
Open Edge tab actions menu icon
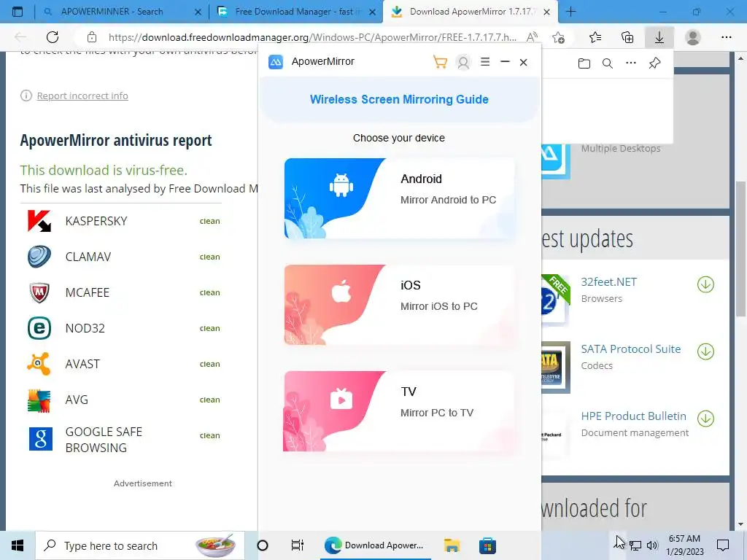point(18,12)
